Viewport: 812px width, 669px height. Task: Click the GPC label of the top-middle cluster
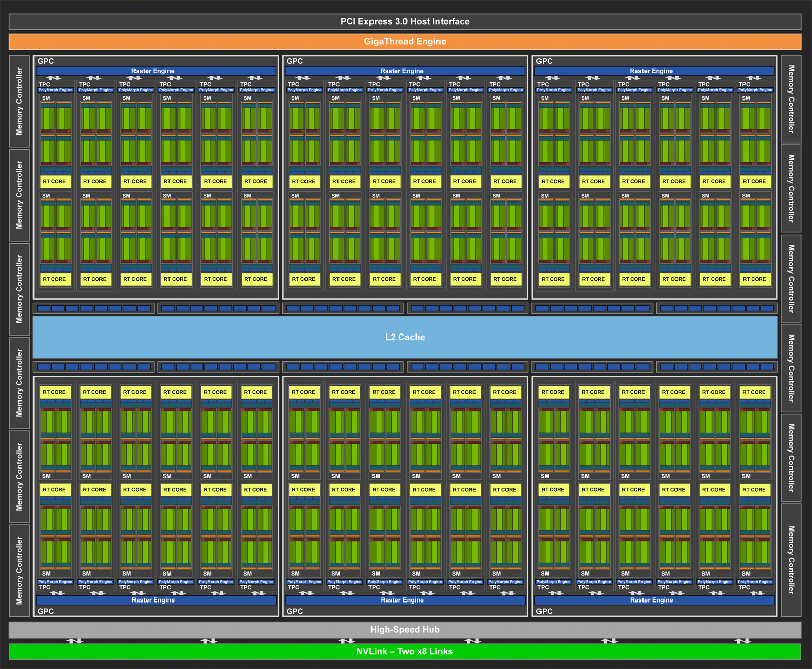(295, 61)
